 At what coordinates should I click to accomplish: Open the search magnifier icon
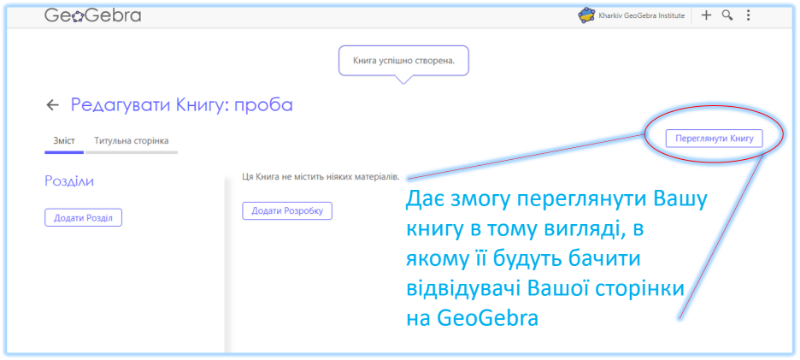coord(727,15)
